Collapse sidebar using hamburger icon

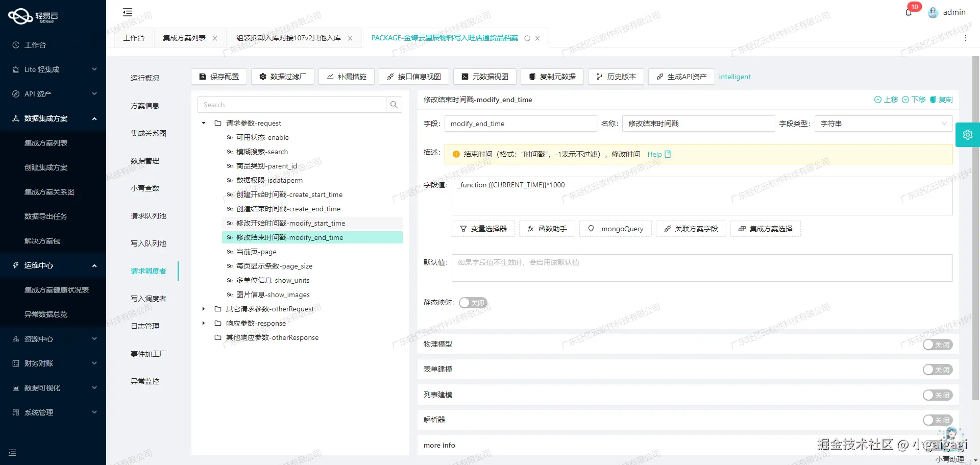pos(127,12)
